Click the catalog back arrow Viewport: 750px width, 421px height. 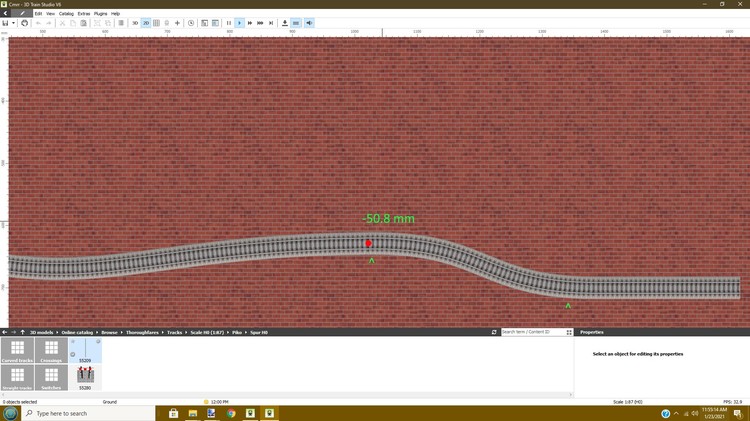click(4, 332)
